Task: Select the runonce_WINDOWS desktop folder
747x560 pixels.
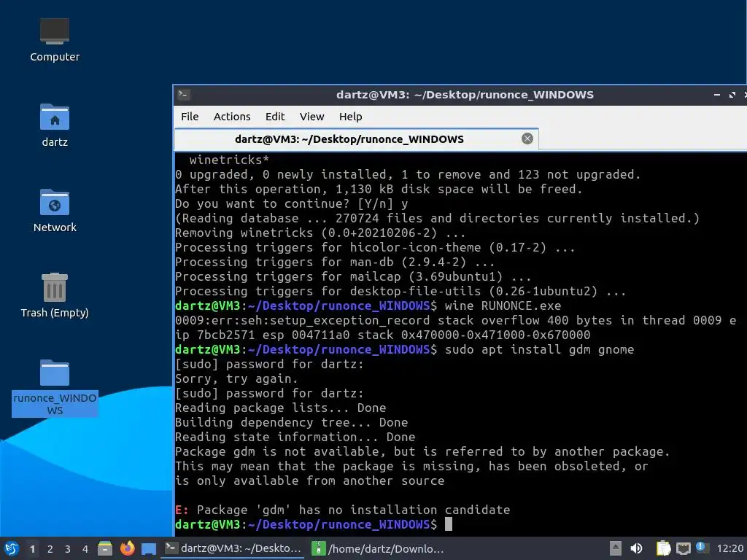Action: click(54, 387)
